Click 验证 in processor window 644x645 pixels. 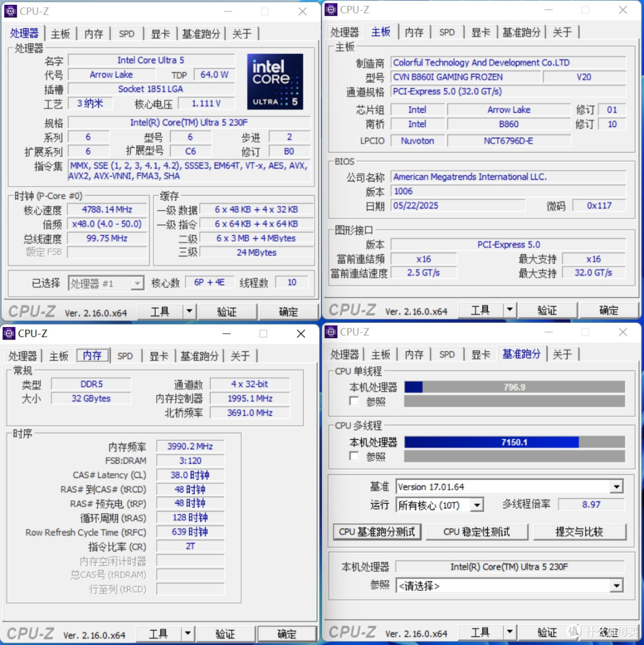(x=227, y=311)
